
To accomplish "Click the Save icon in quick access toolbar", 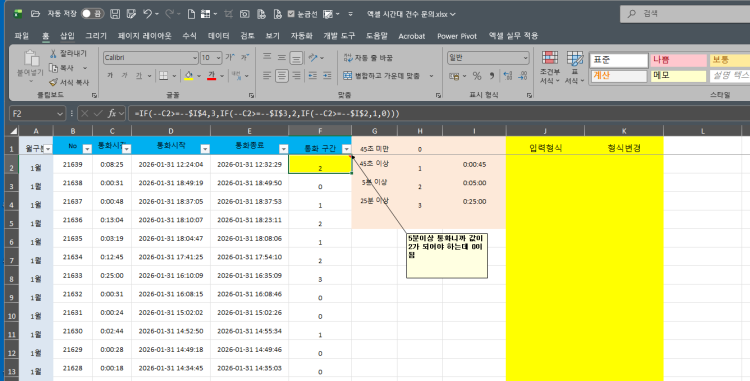I will coord(115,14).
